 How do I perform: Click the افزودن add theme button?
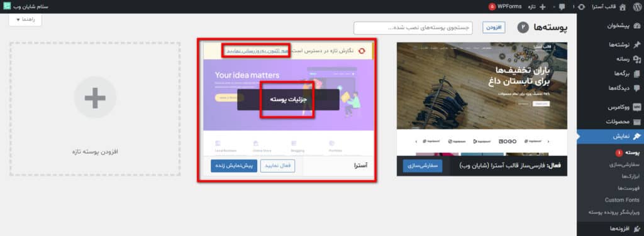coord(494,28)
